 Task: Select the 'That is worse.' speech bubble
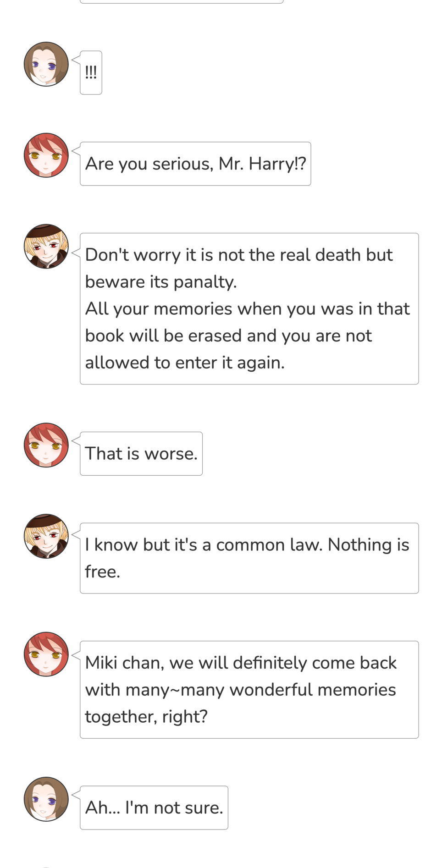[141, 454]
